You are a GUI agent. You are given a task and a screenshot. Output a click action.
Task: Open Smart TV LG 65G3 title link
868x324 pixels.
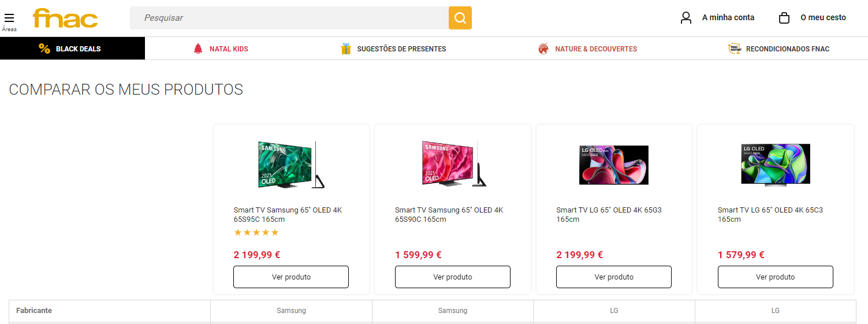pyautogui.click(x=609, y=214)
